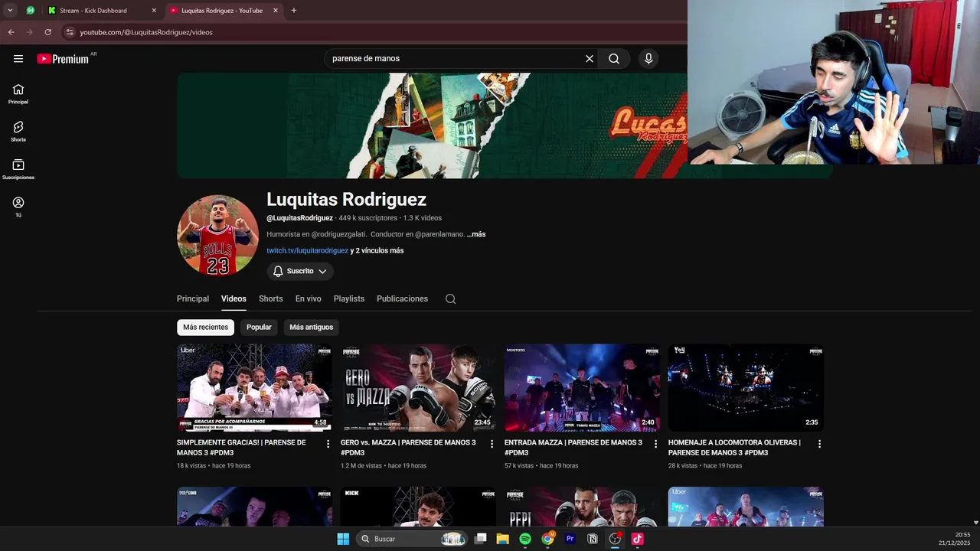Expand channel description with ...más
980x551 pixels.
tap(476, 234)
